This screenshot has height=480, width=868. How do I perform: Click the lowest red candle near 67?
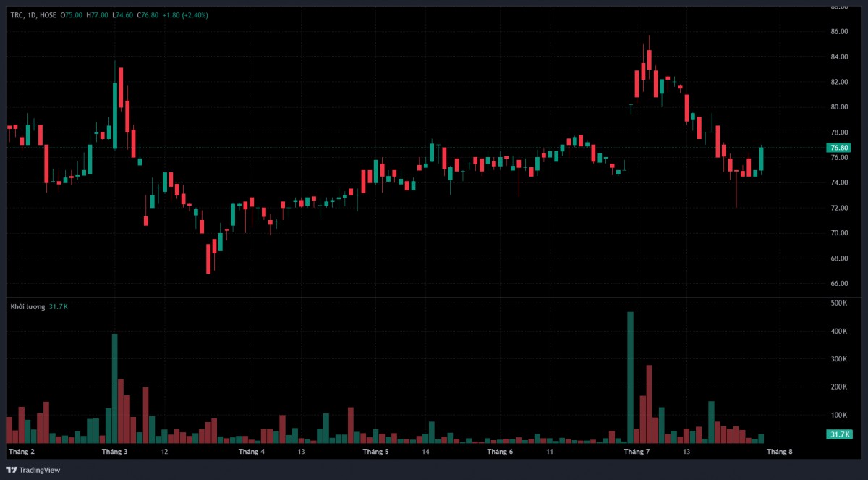pos(208,258)
